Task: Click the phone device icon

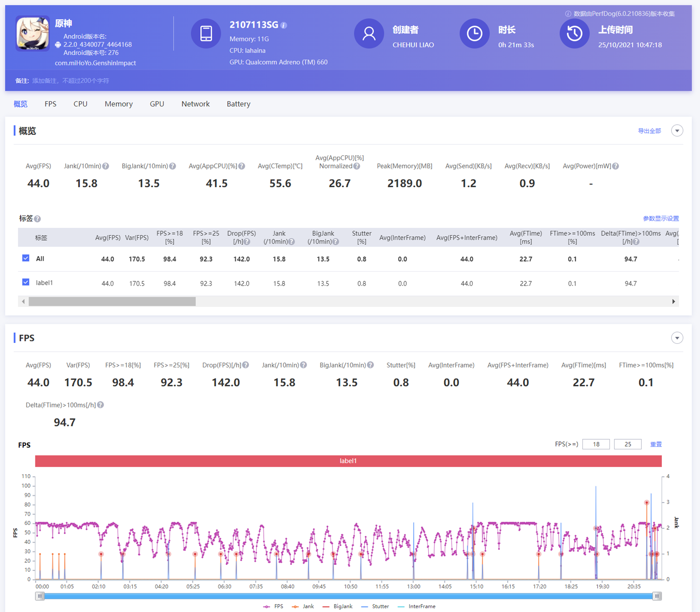Action: point(206,34)
